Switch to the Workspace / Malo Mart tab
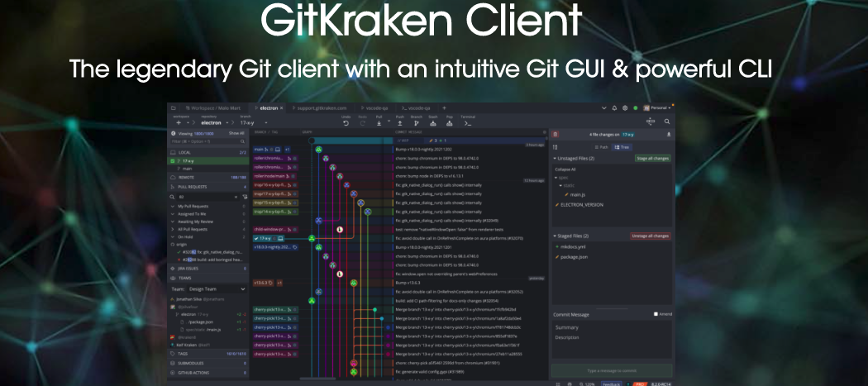 pyautogui.click(x=212, y=108)
